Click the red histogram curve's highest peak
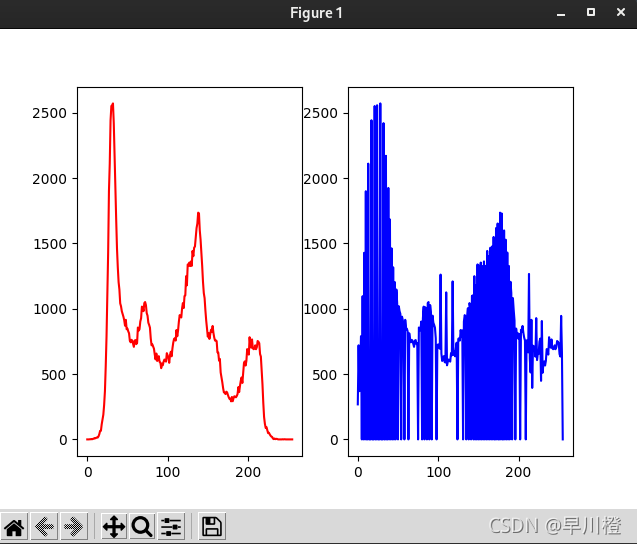The width and height of the screenshot is (637, 544). pos(112,105)
